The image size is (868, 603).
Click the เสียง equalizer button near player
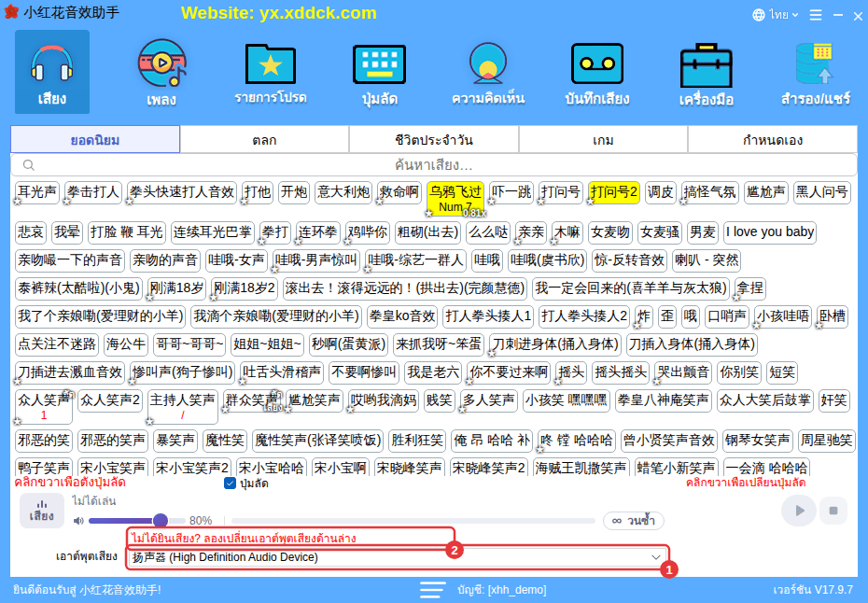pos(41,511)
